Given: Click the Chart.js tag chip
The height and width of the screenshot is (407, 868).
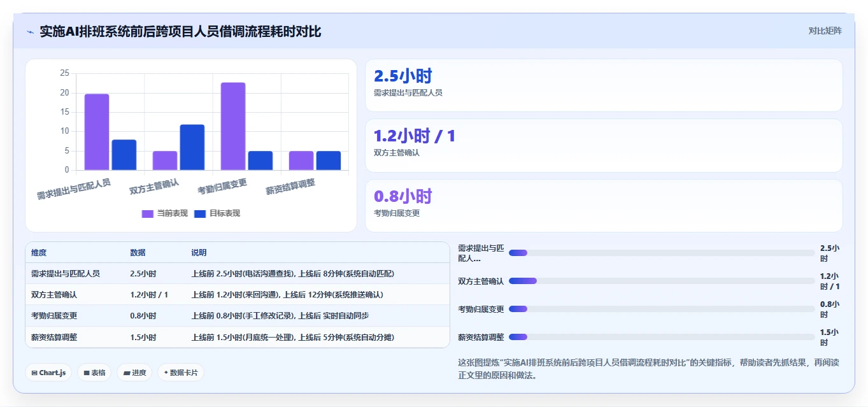Looking at the screenshot, I should click(48, 373).
